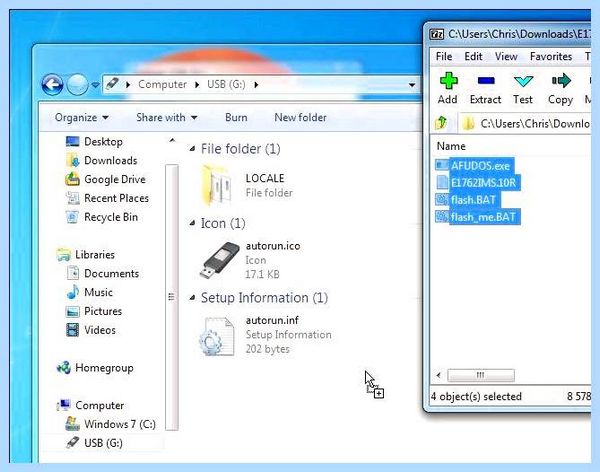
Task: Open the Music library
Action: (x=89, y=292)
